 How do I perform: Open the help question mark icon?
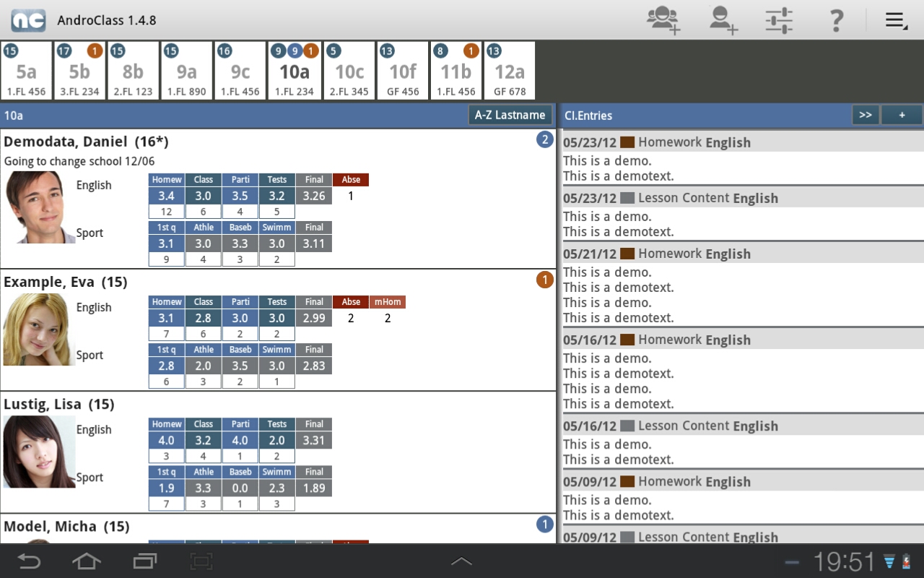[x=836, y=20]
